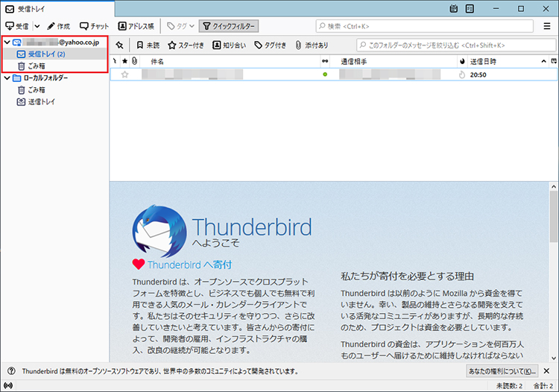Click the help icon in the notification bar
The height and width of the screenshot is (392, 559).
point(11,371)
